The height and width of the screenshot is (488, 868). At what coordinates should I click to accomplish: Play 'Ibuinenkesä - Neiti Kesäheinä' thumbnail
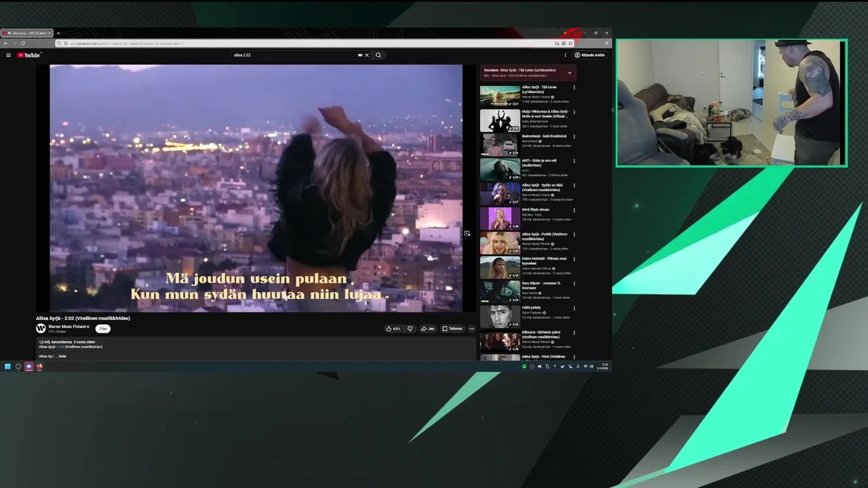(x=500, y=144)
